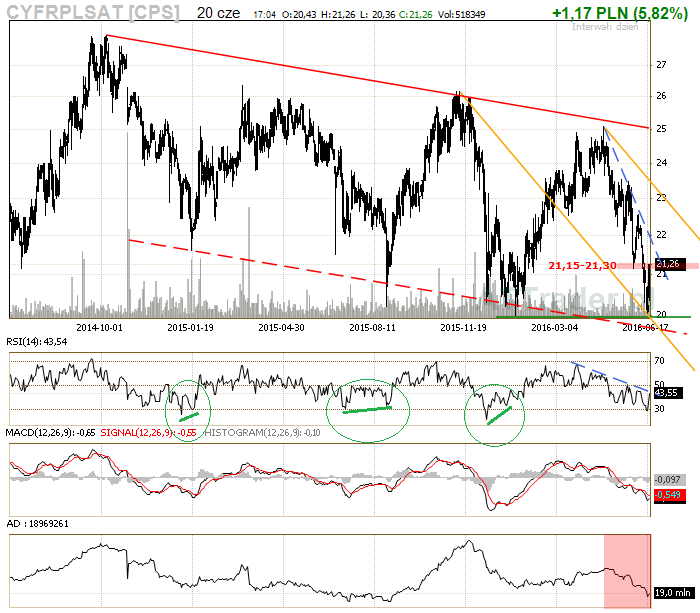
Task: Click the MACD(12,26,9): -0,65 label
Action: point(50,432)
